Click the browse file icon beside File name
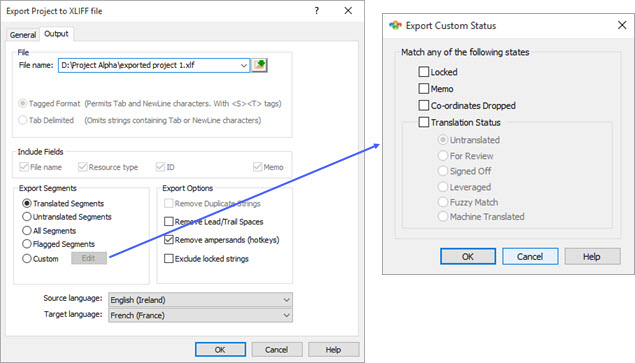This screenshot has width=635, height=363. tap(259, 65)
